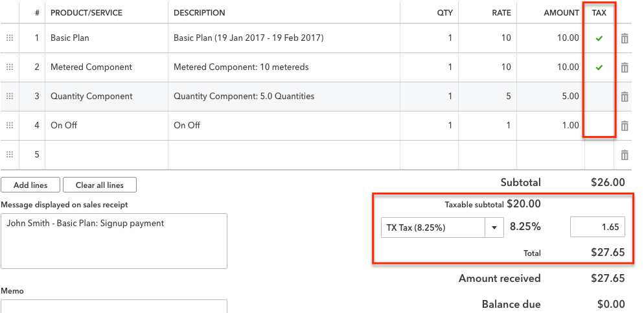Click the sales receipt message text box
Image resolution: width=644 pixels, height=313 pixels.
[114, 241]
